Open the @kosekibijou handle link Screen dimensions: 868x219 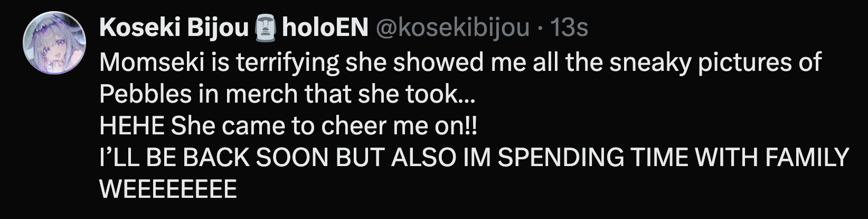click(x=451, y=29)
